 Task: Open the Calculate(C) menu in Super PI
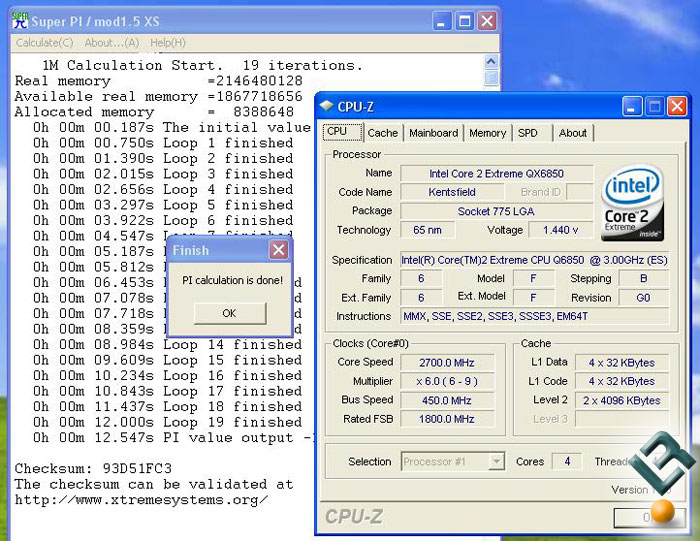coord(45,43)
